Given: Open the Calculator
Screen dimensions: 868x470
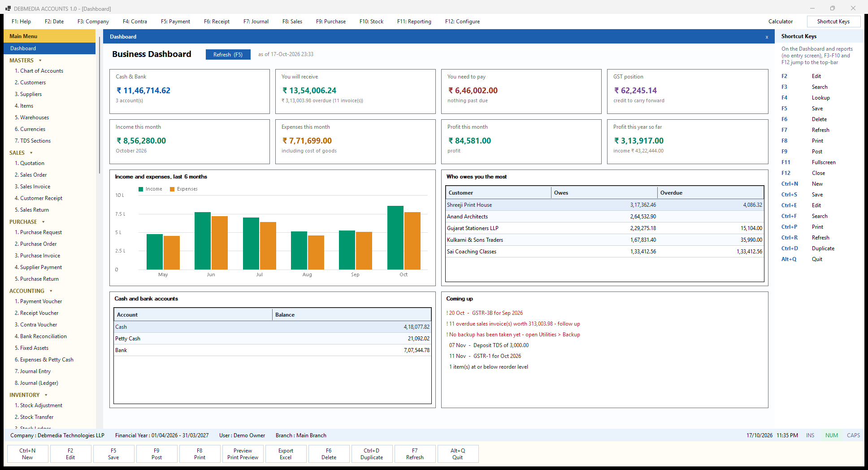Looking at the screenshot, I should [x=781, y=22].
